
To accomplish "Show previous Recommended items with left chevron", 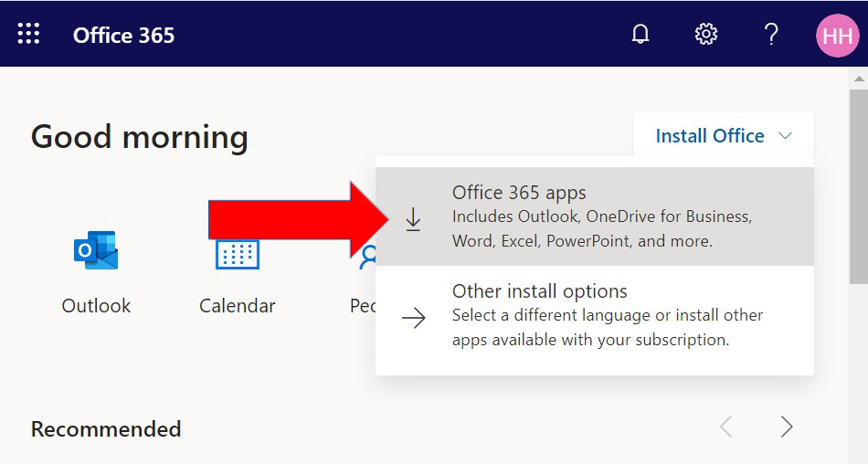I will tap(725, 427).
